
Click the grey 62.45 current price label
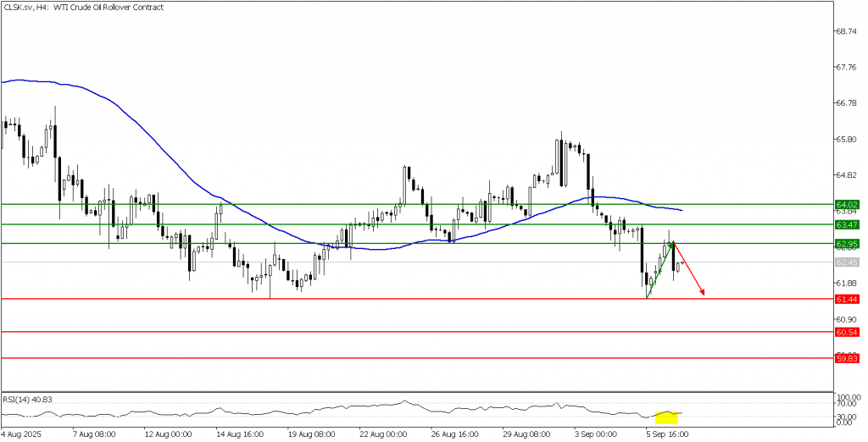848,262
